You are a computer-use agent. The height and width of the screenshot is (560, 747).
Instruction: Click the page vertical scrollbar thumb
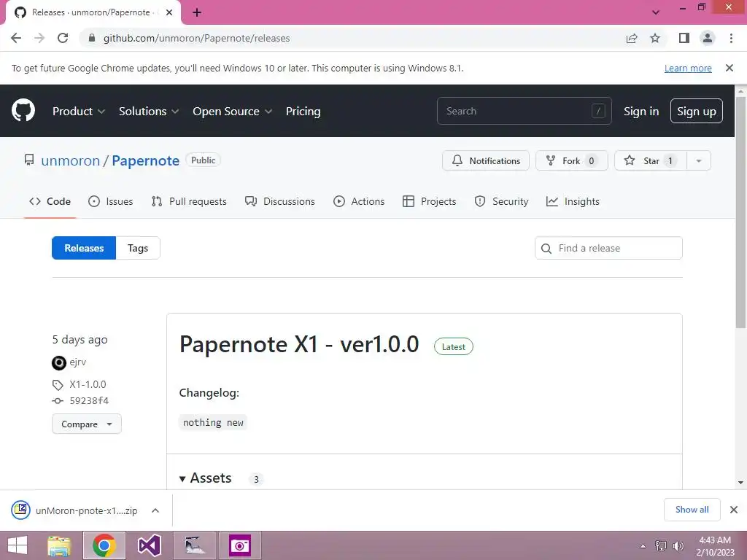740,212
